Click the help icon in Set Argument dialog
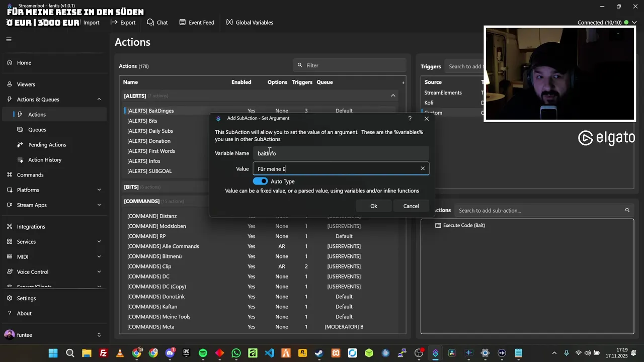Image resolution: width=644 pixels, height=362 pixels. pyautogui.click(x=410, y=119)
